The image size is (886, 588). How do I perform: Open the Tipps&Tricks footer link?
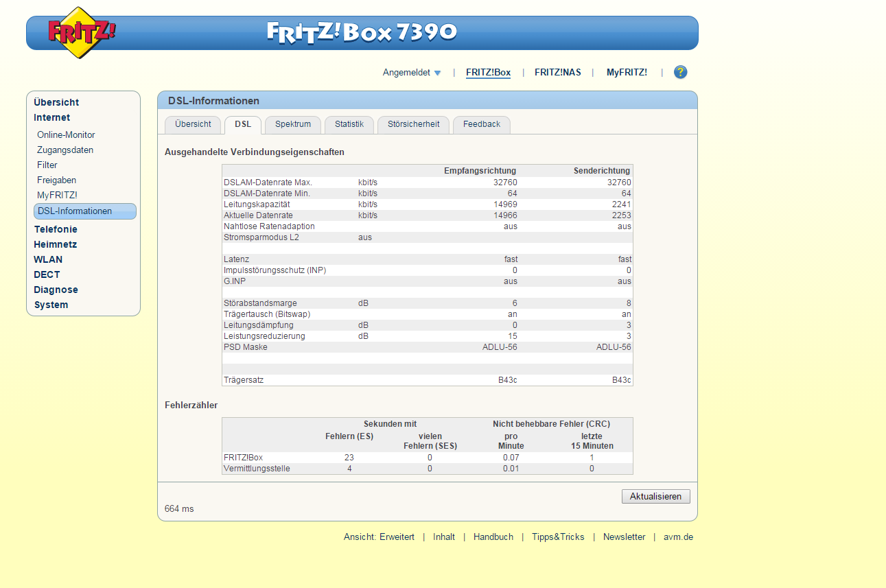pos(558,537)
